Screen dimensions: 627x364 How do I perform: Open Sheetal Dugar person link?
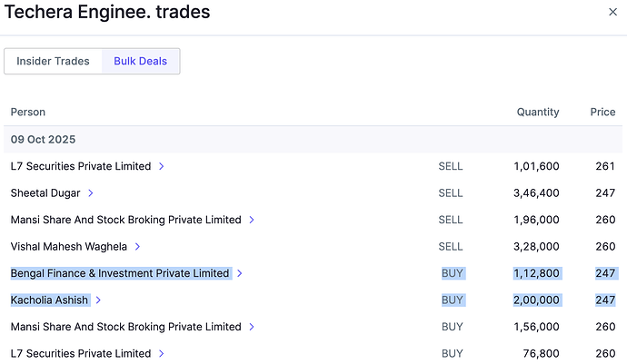click(45, 193)
